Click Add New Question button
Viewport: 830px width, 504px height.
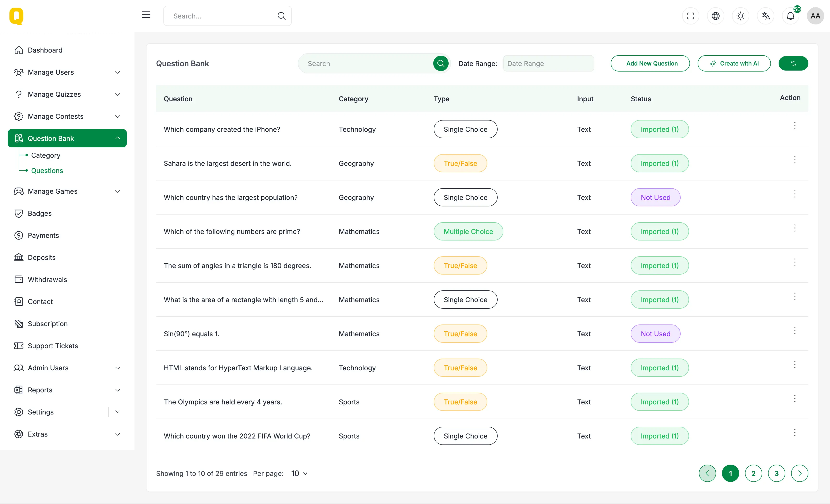tap(650, 63)
